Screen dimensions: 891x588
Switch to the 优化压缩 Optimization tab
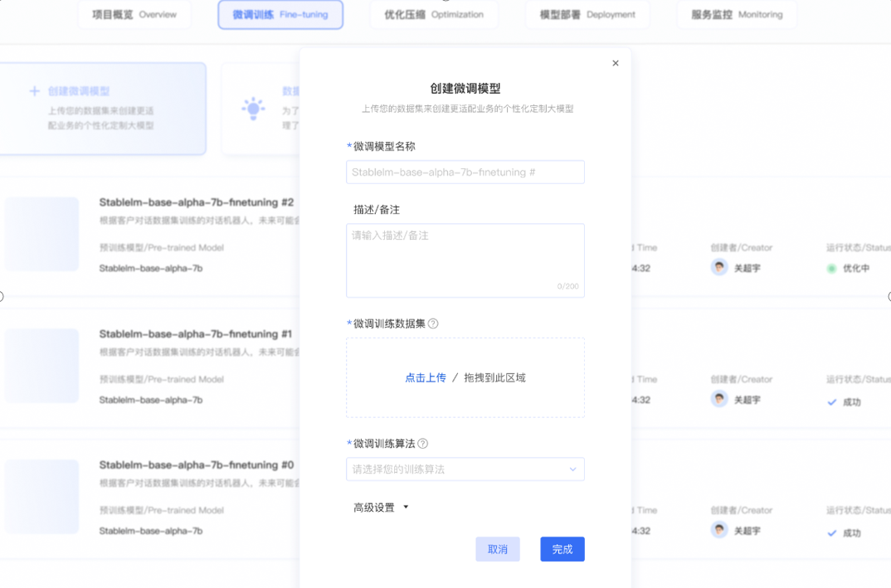(x=433, y=14)
